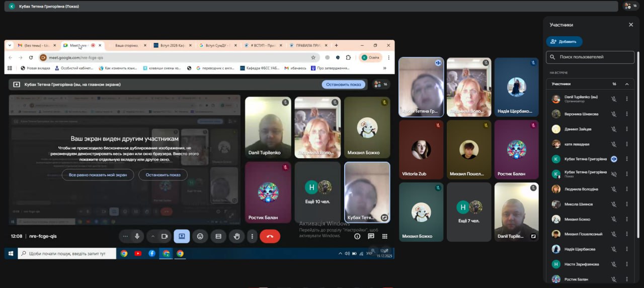Collapse the Участники list section
Viewport: 644px width, 288px height.
point(627,84)
